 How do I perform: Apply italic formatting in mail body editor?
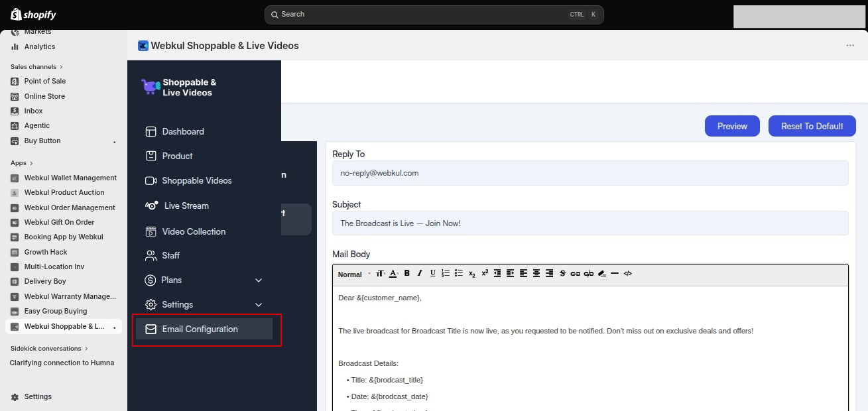[x=420, y=273]
